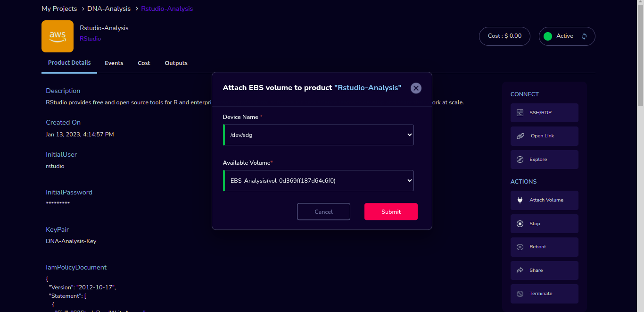Switch to the Product Details tab
Viewport: 644px width, 312px height.
tap(69, 63)
